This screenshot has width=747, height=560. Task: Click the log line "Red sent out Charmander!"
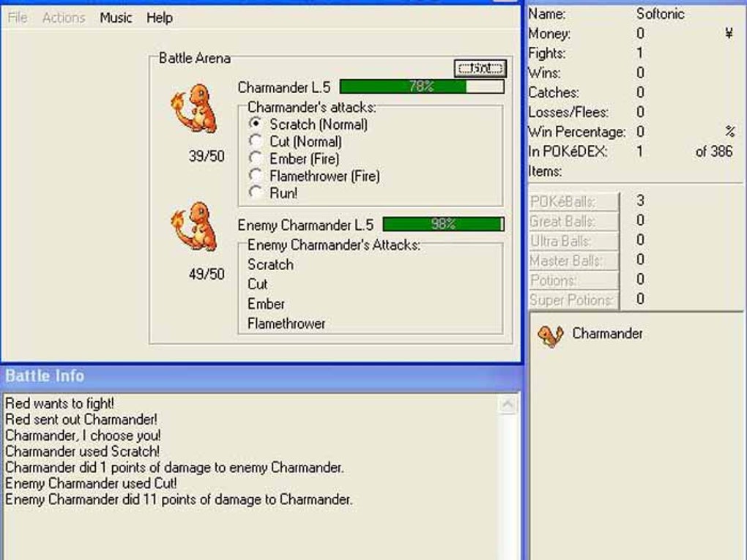click(81, 419)
